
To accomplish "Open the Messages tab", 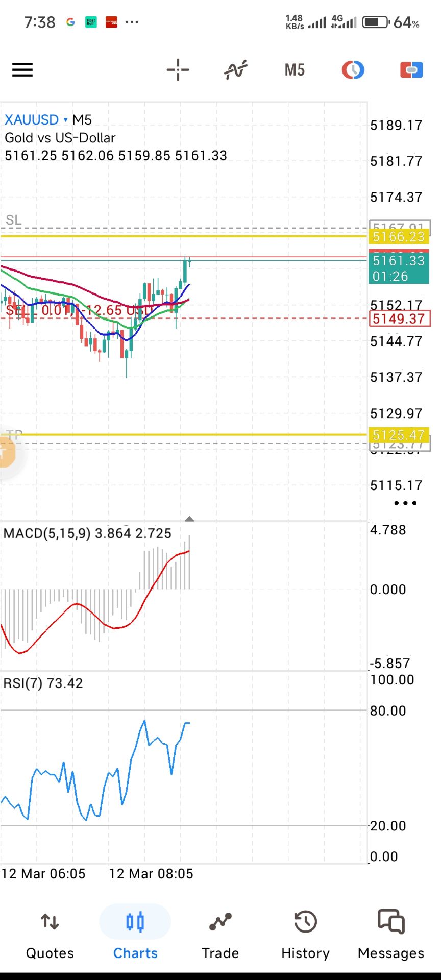I will coord(391,935).
